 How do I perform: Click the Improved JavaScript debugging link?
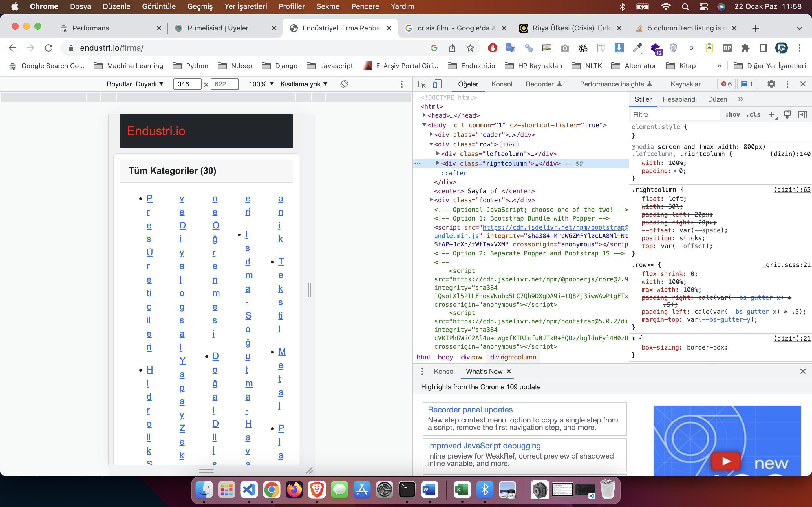point(484,446)
